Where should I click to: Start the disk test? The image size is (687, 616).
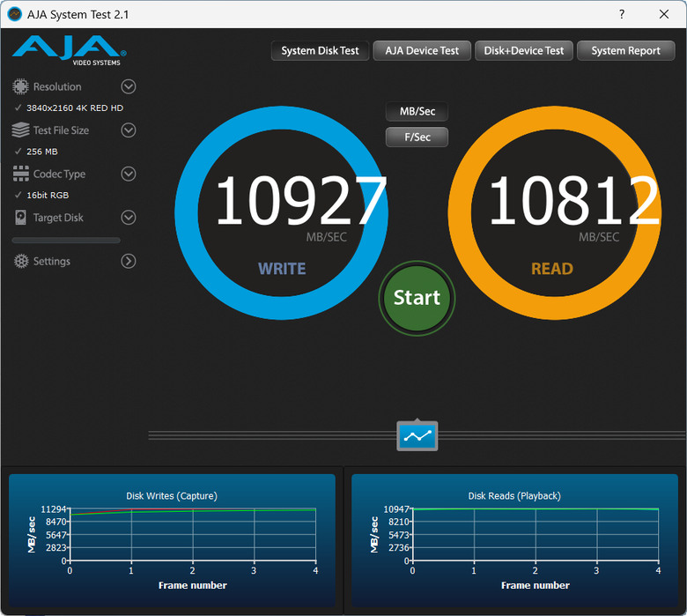[417, 298]
